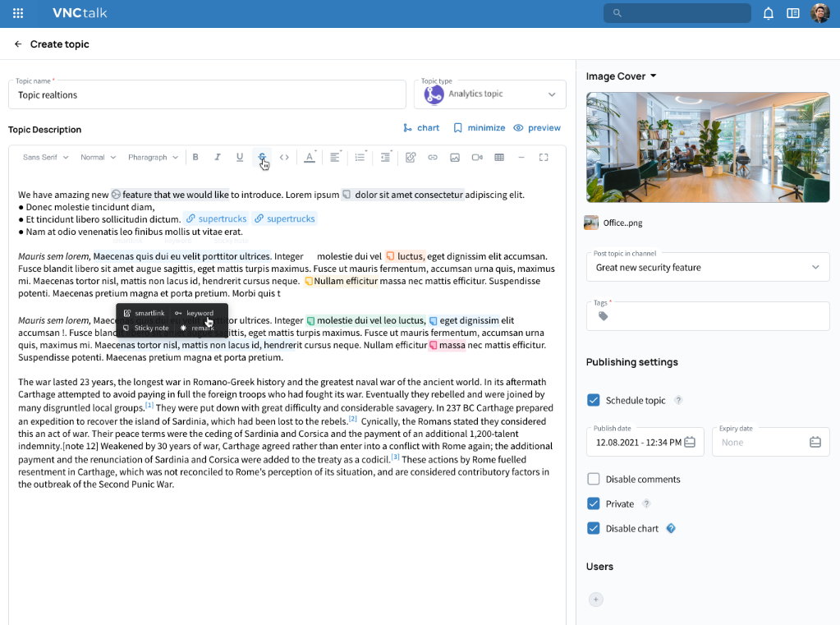Select the underline formatting icon
840x625 pixels.
240,157
